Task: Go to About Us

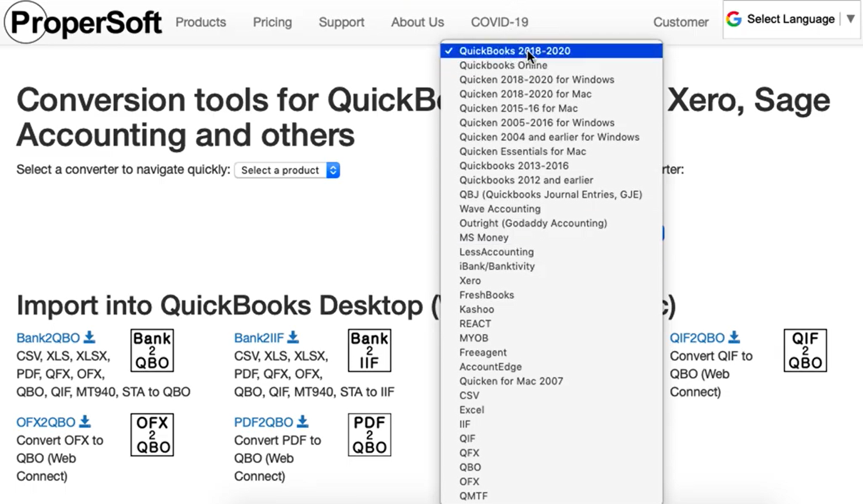Action: (417, 22)
